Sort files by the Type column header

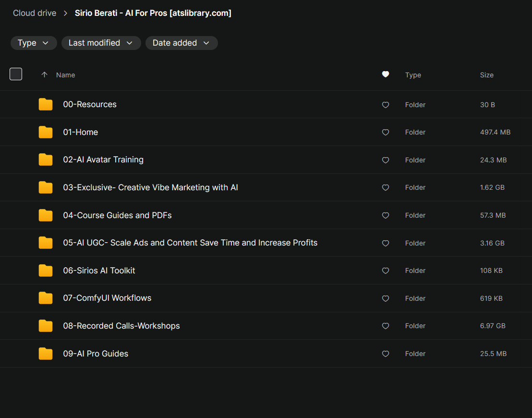pos(413,75)
